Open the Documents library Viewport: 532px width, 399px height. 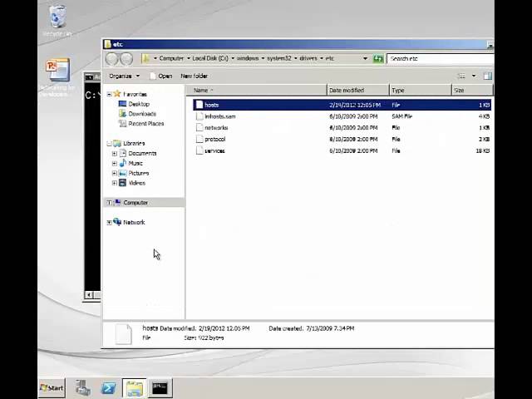coord(142,153)
